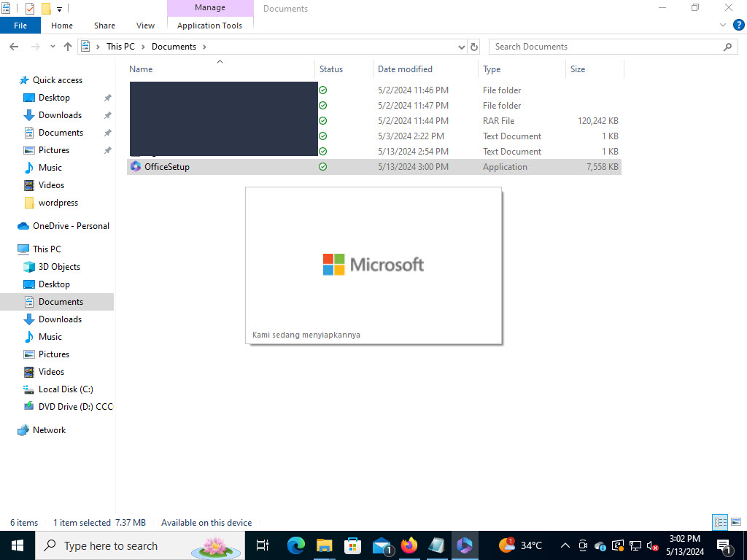
Task: Click the volume muted icon in system tray
Action: 652,545
